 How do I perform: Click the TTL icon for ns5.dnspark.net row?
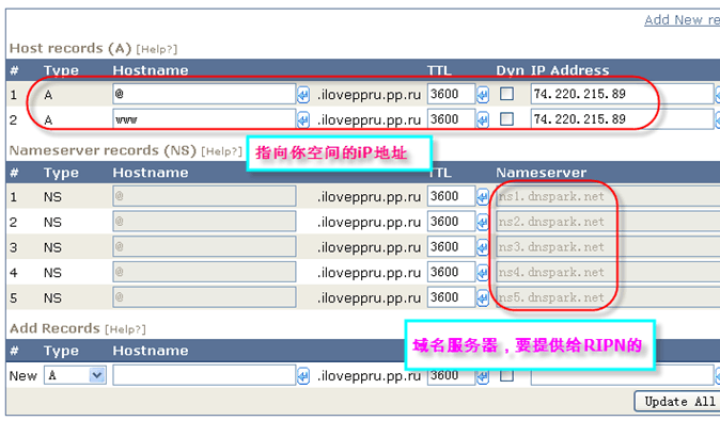(482, 298)
